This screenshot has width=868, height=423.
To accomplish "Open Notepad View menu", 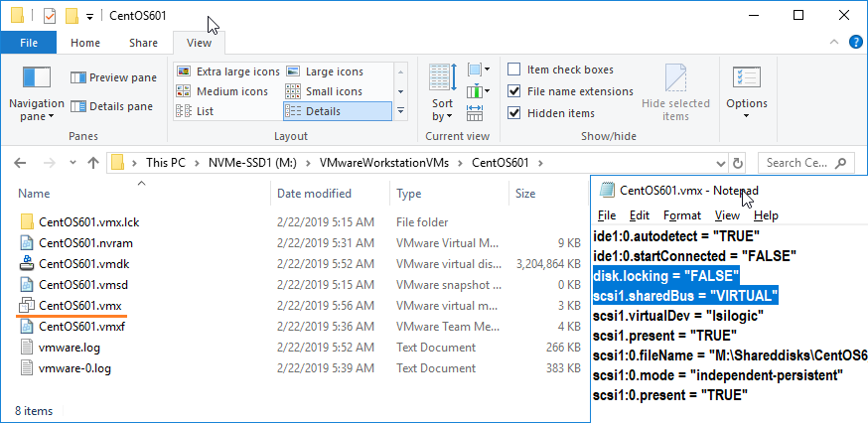I will [727, 215].
